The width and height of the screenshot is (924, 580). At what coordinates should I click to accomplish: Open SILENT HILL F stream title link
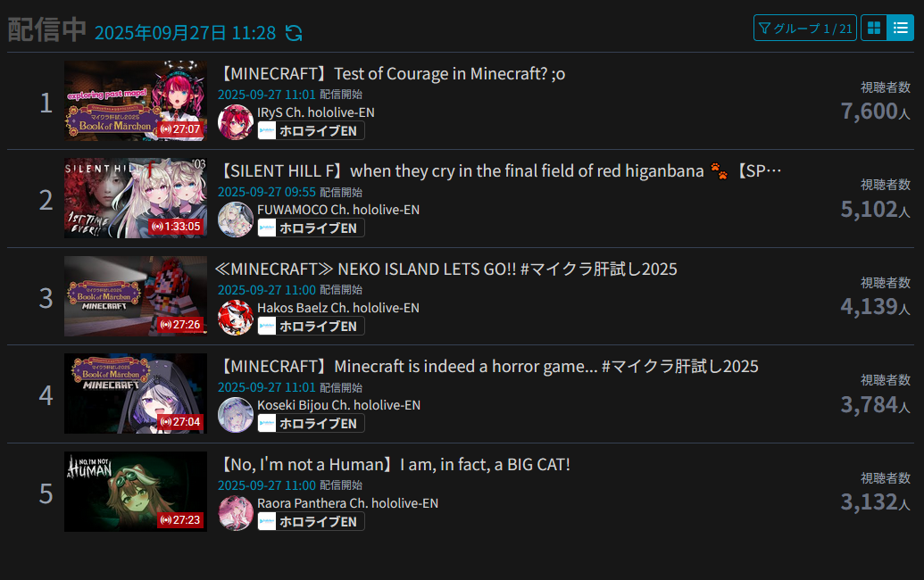click(x=499, y=170)
